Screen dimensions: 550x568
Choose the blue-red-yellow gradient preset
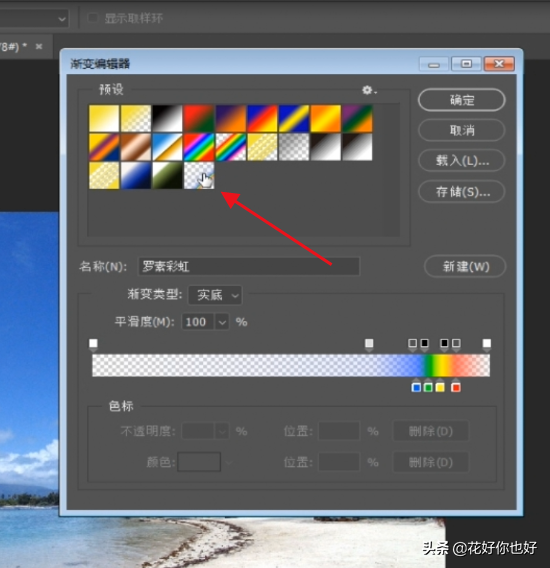click(262, 118)
